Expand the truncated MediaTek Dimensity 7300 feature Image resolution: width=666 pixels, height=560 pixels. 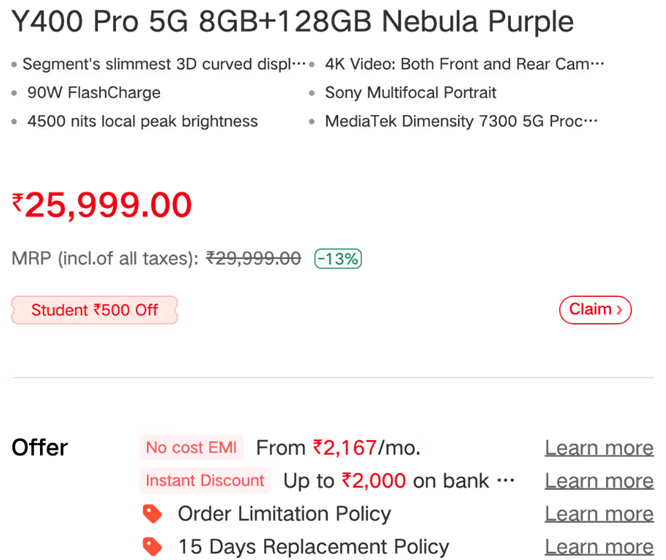[462, 121]
